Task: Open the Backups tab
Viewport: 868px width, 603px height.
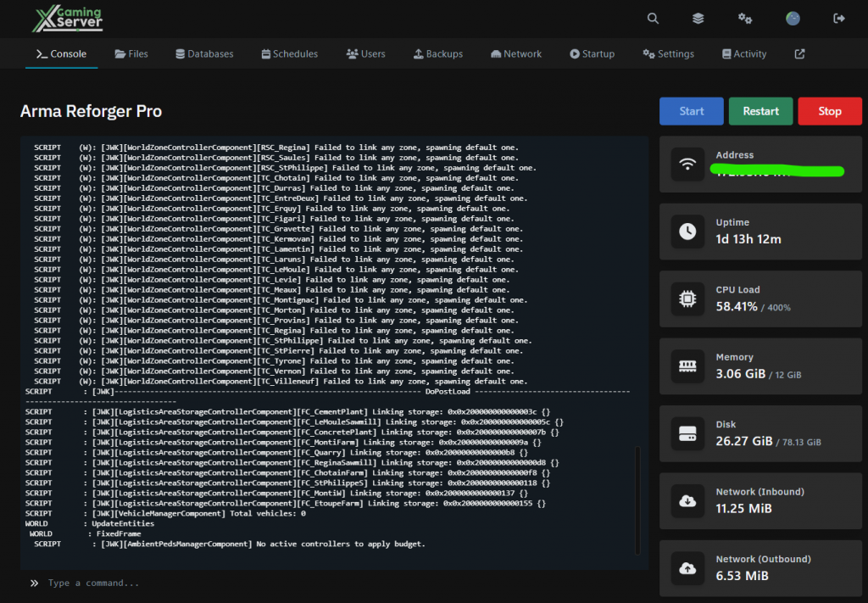Action: click(438, 53)
